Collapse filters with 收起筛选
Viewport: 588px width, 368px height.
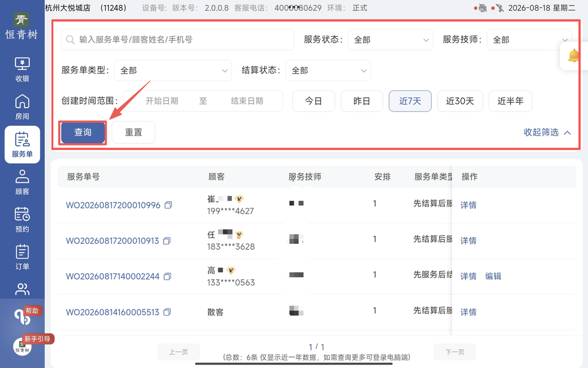pyautogui.click(x=547, y=132)
